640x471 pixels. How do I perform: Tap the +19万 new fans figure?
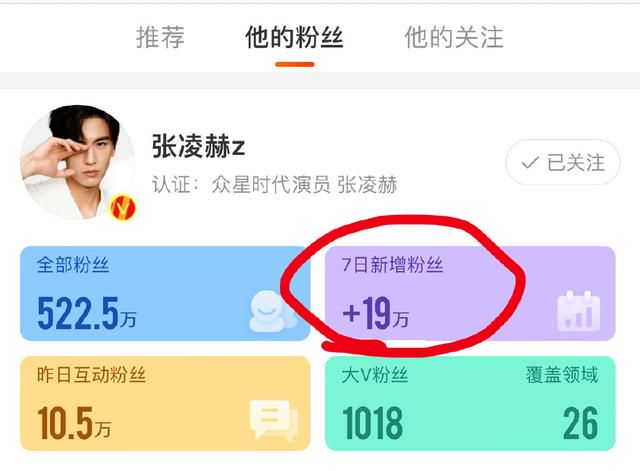[376, 313]
